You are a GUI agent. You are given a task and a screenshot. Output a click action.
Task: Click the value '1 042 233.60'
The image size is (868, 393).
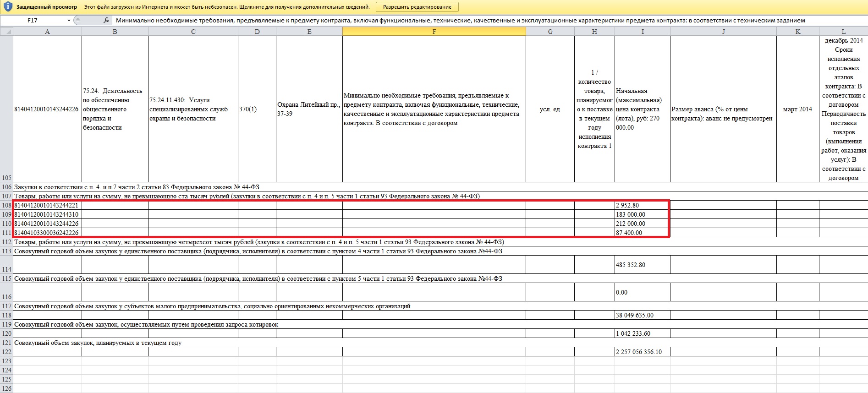coord(633,333)
